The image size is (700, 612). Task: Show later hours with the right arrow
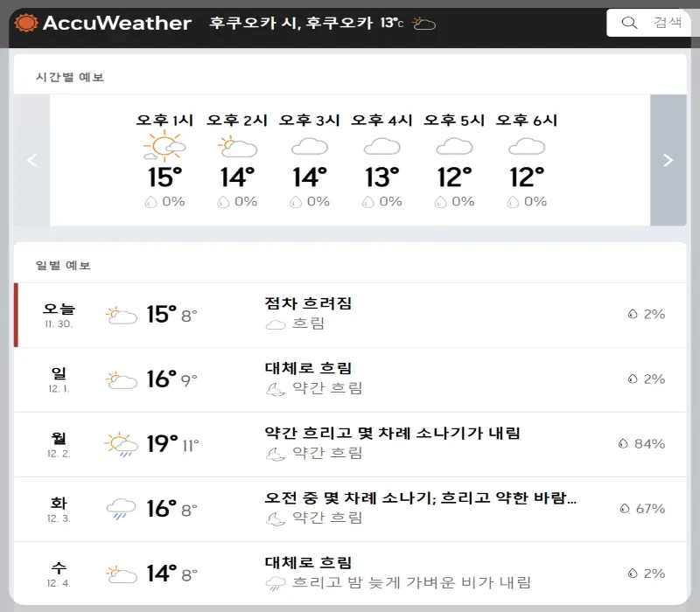coord(668,160)
